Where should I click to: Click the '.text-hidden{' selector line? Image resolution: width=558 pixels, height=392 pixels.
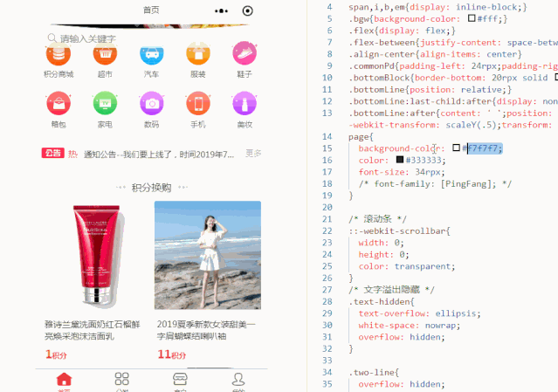coord(382,302)
